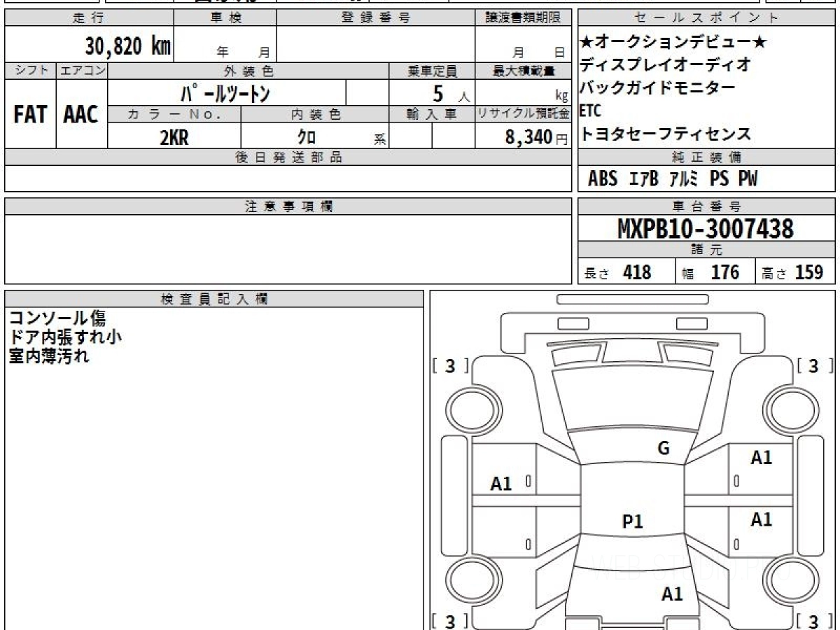Viewport: 840px width, 630px height.
Task: Click the トヨタセーフティセンス line
Action: pos(665,134)
